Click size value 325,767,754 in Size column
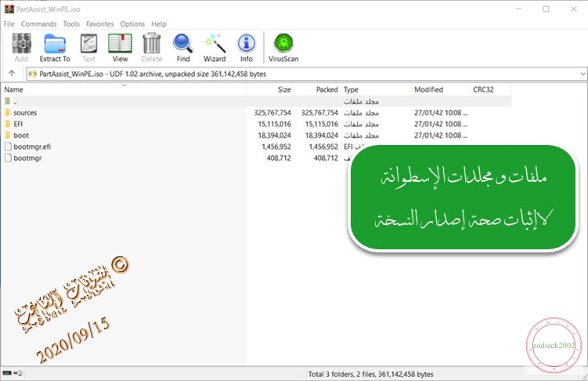Viewport: 588px width, 381px height. pyautogui.click(x=272, y=113)
